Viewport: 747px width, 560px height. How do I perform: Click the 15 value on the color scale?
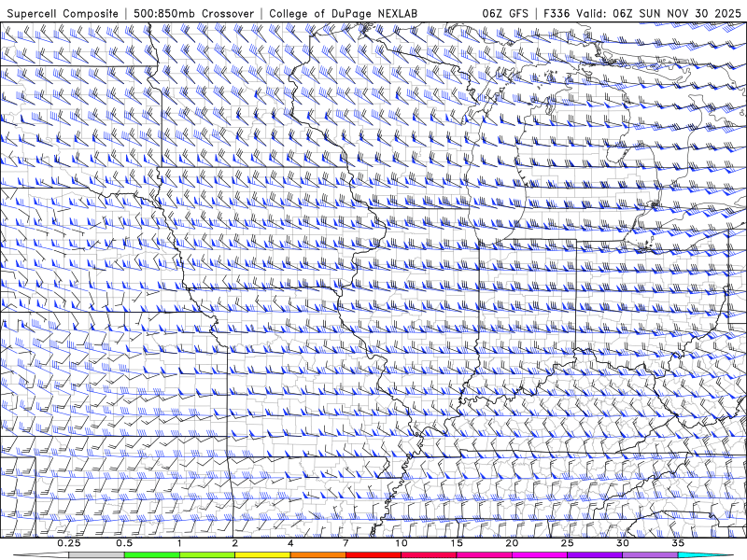pyautogui.click(x=457, y=543)
